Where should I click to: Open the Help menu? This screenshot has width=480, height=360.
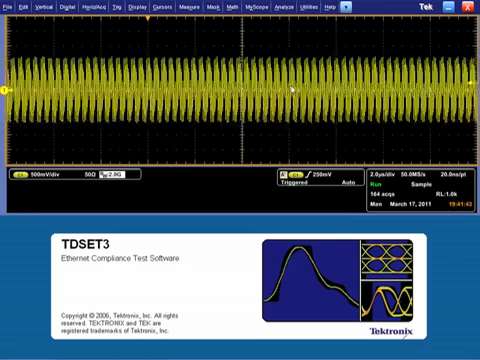(330, 7)
